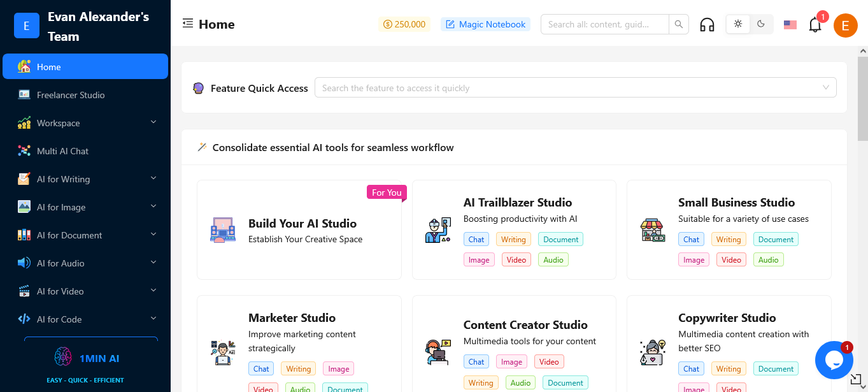
Task: Open the live chat bubble
Action: coord(834,360)
